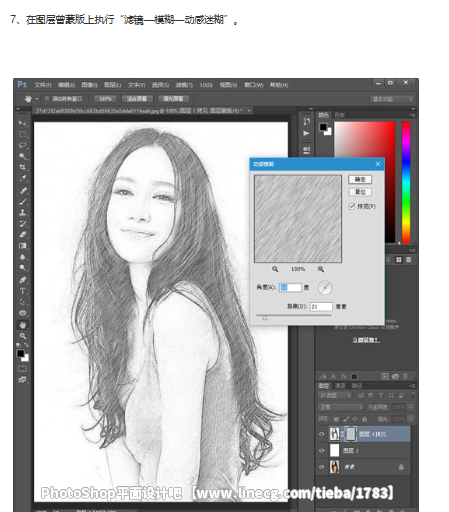Click Lock transparent pixels icon
The width and height of the screenshot is (449, 512).
(x=337, y=419)
